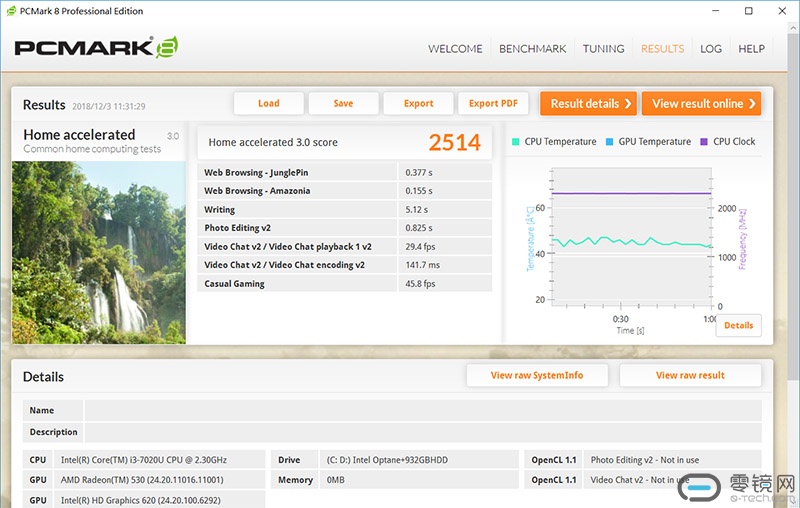Click the Export PDF button

click(493, 104)
